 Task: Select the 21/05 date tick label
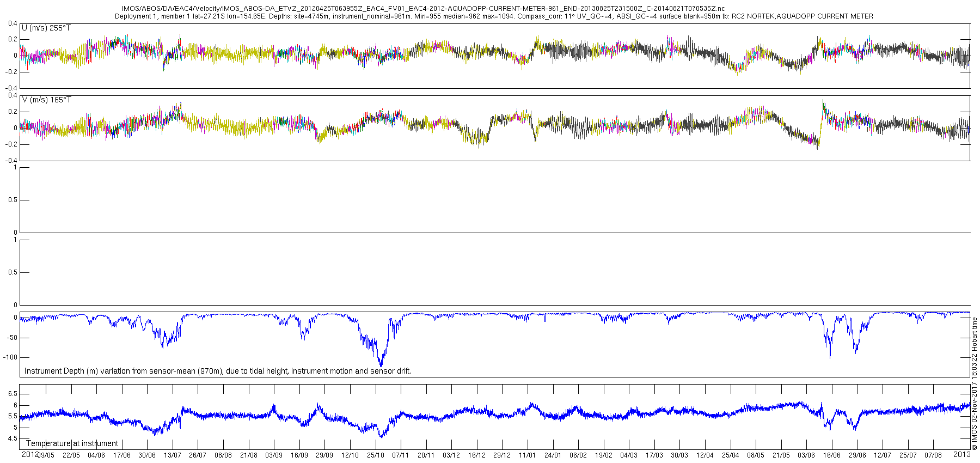[x=781, y=455]
